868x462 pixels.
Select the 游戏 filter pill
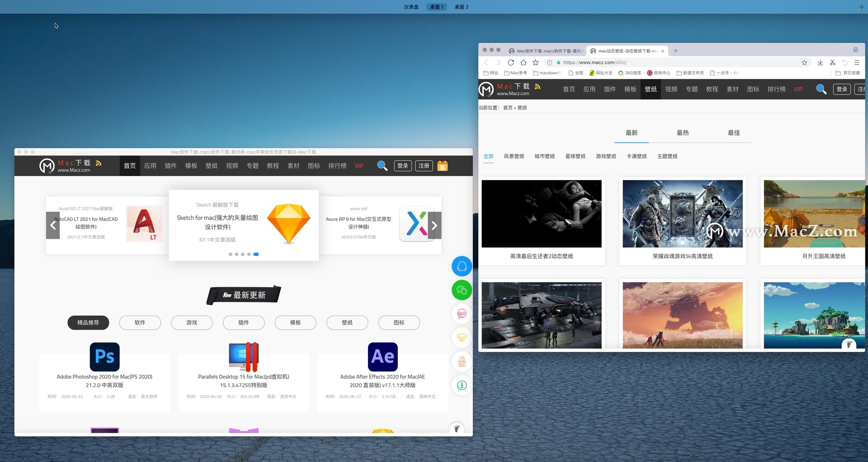pyautogui.click(x=192, y=322)
